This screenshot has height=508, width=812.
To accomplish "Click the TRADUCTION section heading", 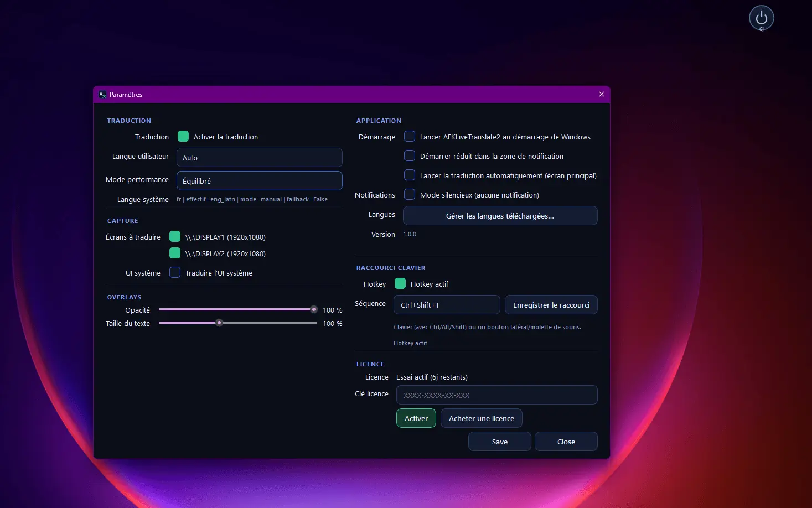I will tap(129, 121).
